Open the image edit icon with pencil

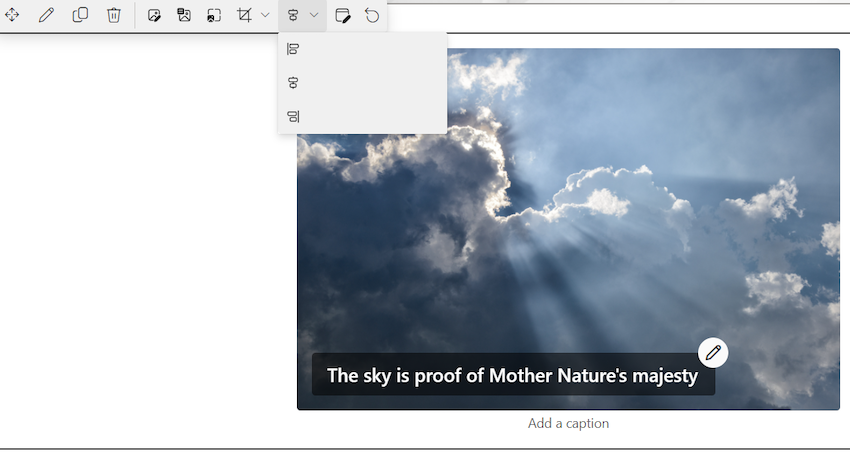(154, 15)
